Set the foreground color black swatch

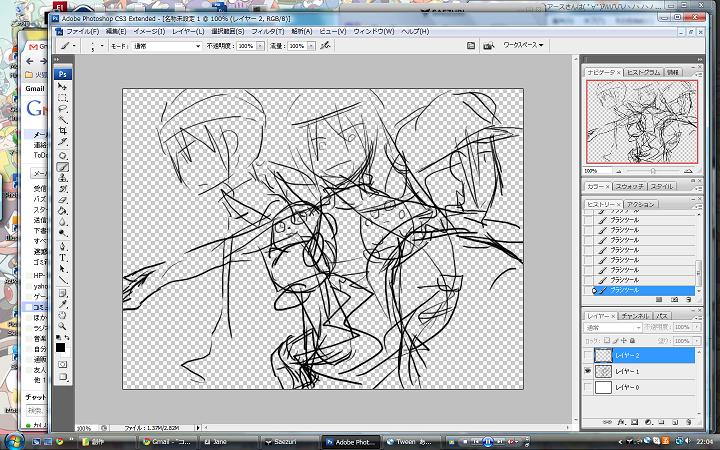(61, 348)
